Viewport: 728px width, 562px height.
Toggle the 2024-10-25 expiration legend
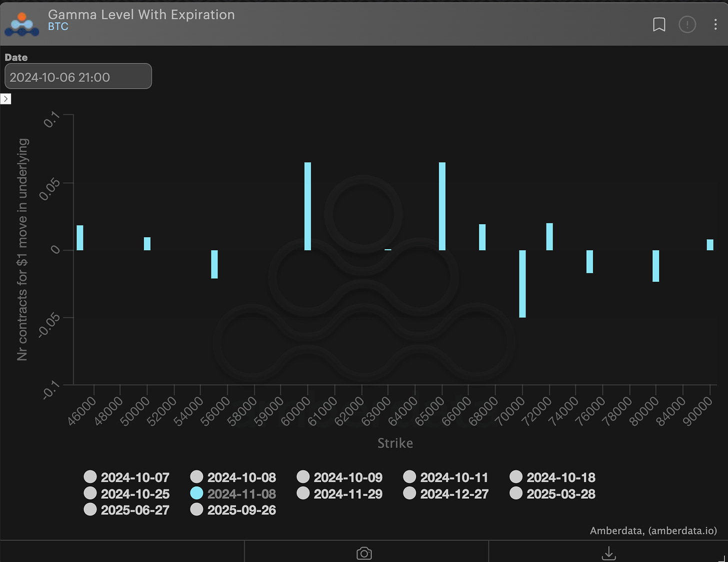[x=126, y=493]
